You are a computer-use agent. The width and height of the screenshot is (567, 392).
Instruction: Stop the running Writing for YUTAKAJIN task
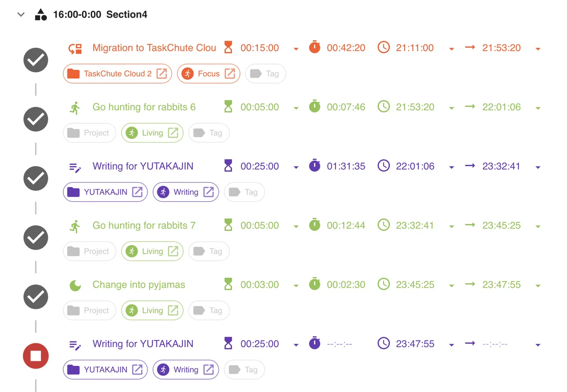pos(36,356)
